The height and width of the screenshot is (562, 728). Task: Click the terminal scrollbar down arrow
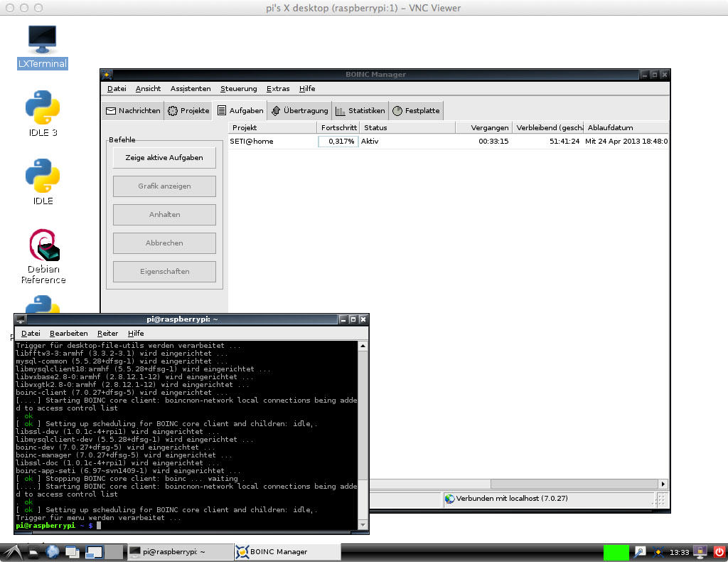coord(363,525)
